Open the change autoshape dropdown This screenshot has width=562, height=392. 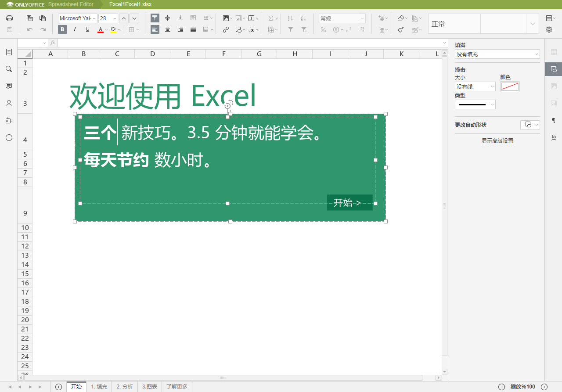tap(530, 125)
